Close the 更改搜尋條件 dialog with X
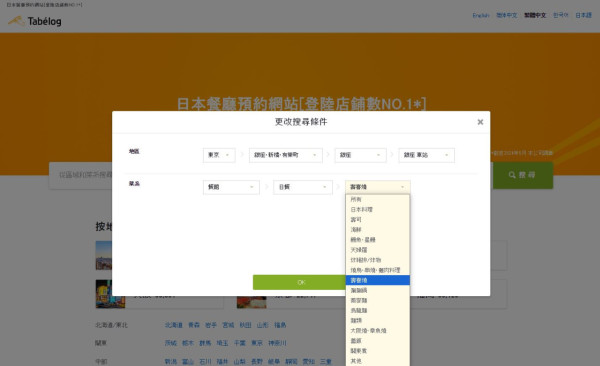 pos(480,122)
